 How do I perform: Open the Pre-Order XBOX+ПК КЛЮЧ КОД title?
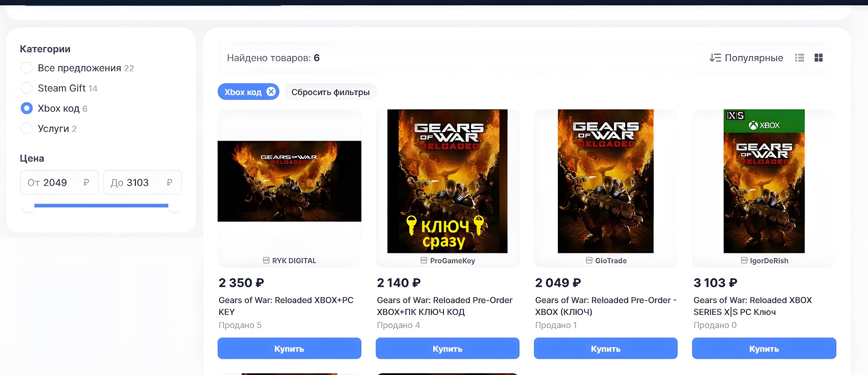(x=445, y=306)
